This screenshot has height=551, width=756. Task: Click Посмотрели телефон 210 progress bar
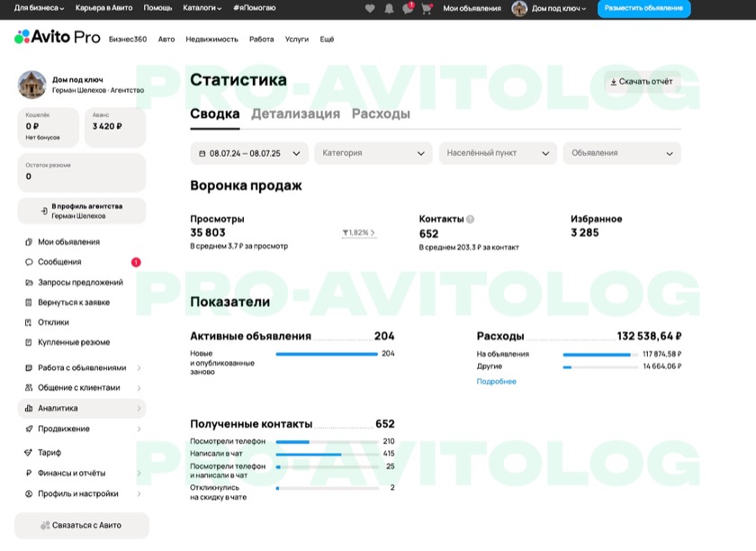[327, 442]
